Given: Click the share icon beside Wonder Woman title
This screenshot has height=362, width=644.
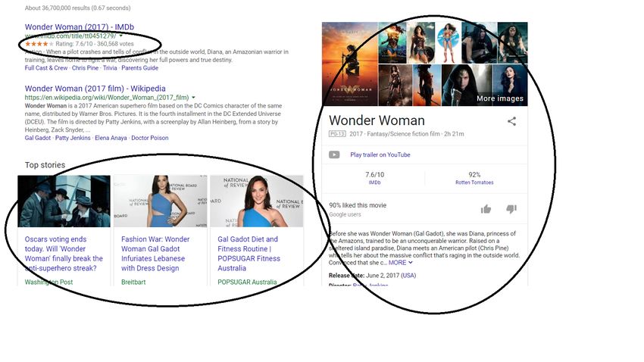Looking at the screenshot, I should coord(511,121).
